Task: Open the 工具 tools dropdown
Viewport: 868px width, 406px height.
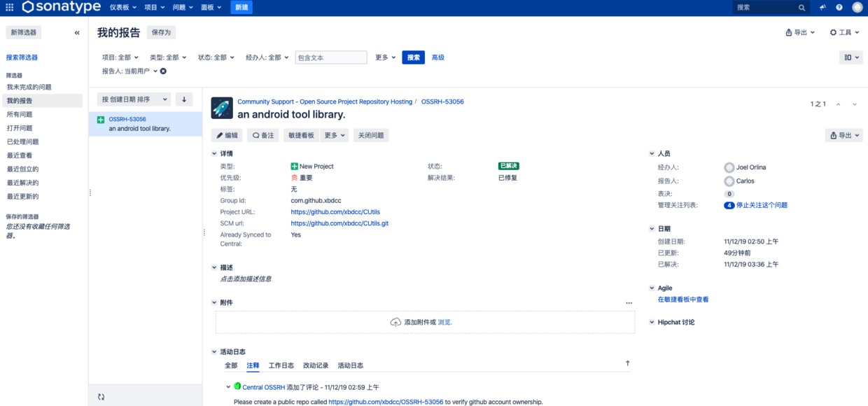Action: (x=844, y=33)
